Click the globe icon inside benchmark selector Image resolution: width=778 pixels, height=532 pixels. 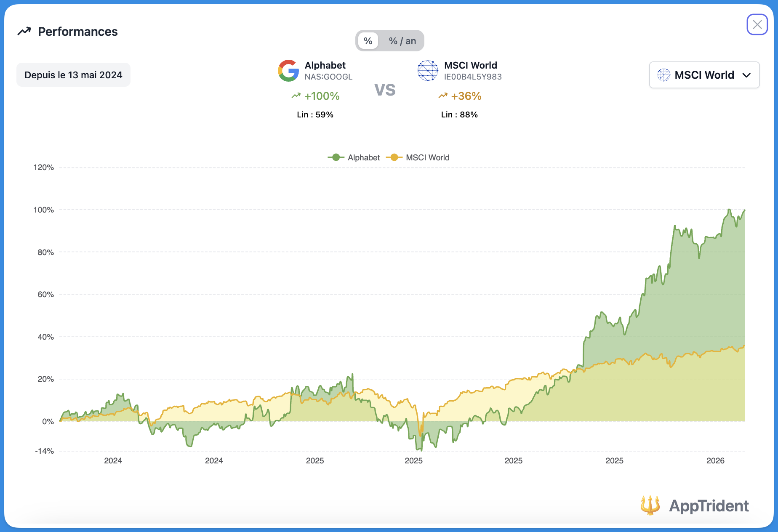pyautogui.click(x=663, y=75)
